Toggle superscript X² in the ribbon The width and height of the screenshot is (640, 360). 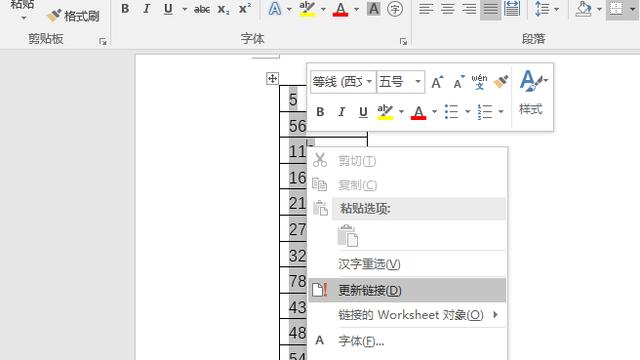point(244,9)
